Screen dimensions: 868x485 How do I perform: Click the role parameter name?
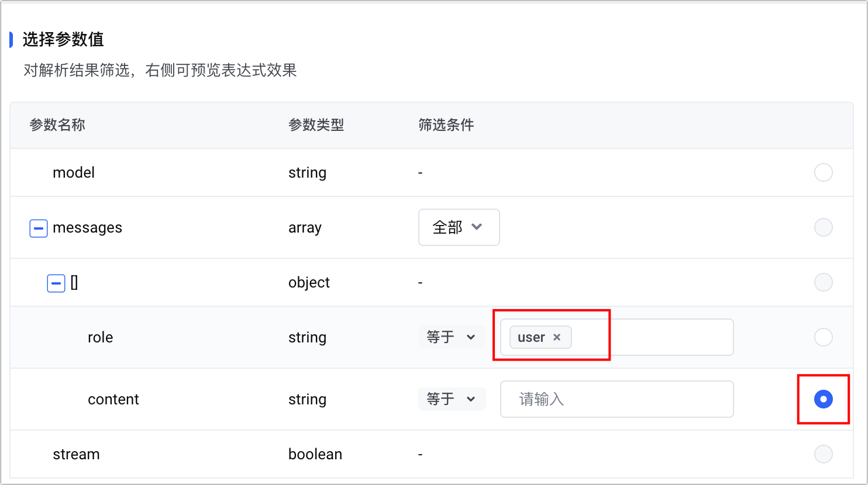tap(100, 337)
